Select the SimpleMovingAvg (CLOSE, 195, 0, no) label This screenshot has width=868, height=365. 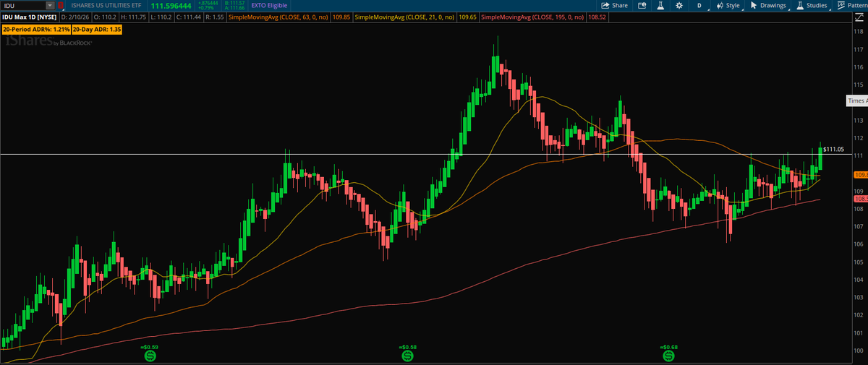[534, 16]
